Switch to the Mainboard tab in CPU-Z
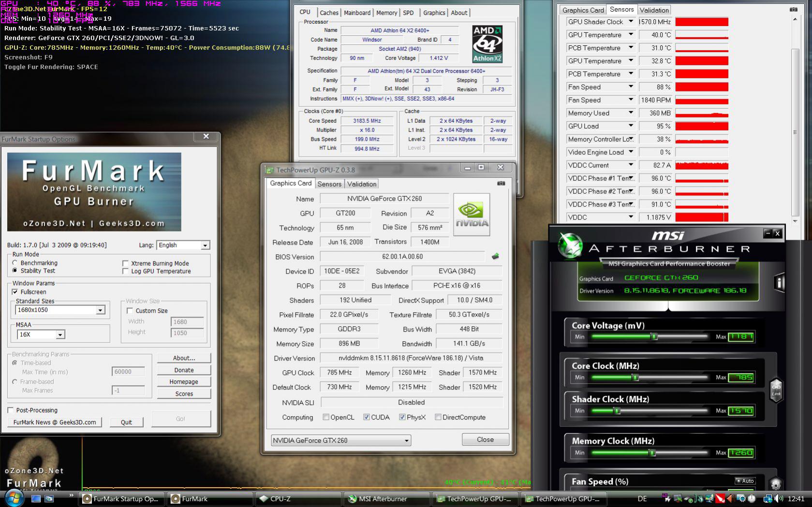 357,13
